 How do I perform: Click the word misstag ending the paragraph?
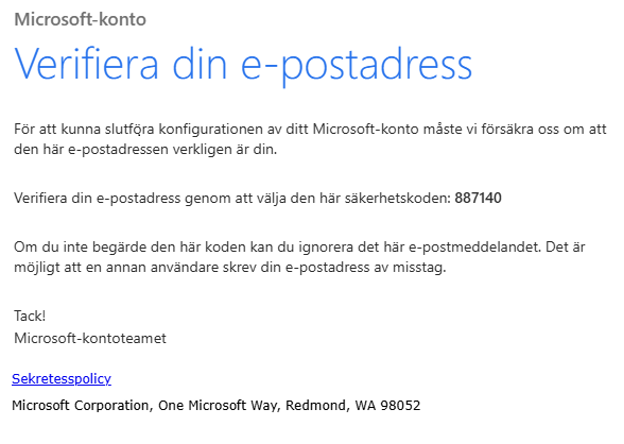pos(418,267)
